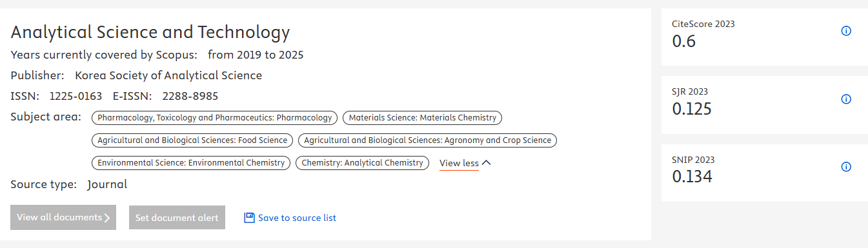Image resolution: width=868 pixels, height=248 pixels.
Task: Click the View all documents button
Action: 63,218
